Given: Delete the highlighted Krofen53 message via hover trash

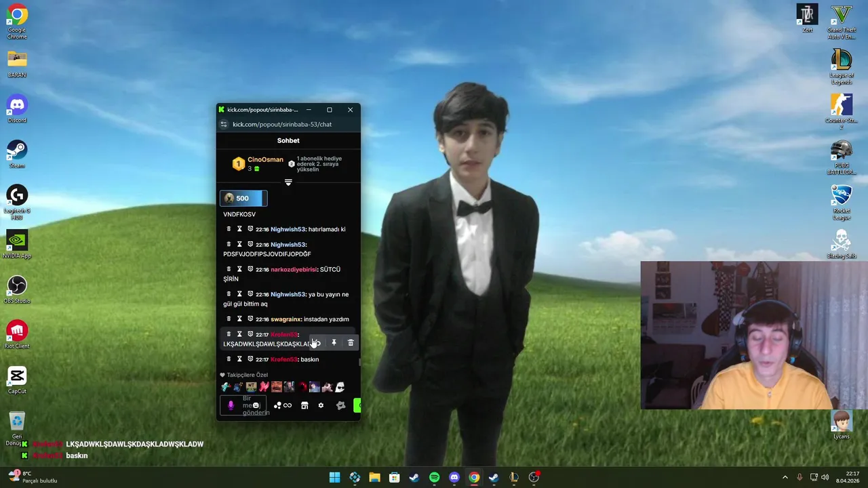Looking at the screenshot, I should (351, 343).
